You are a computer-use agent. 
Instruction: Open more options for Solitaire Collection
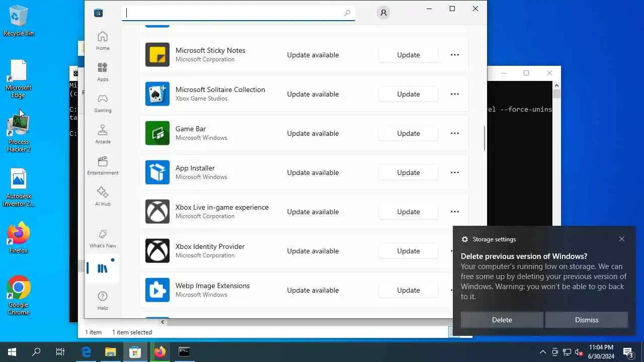pyautogui.click(x=455, y=94)
